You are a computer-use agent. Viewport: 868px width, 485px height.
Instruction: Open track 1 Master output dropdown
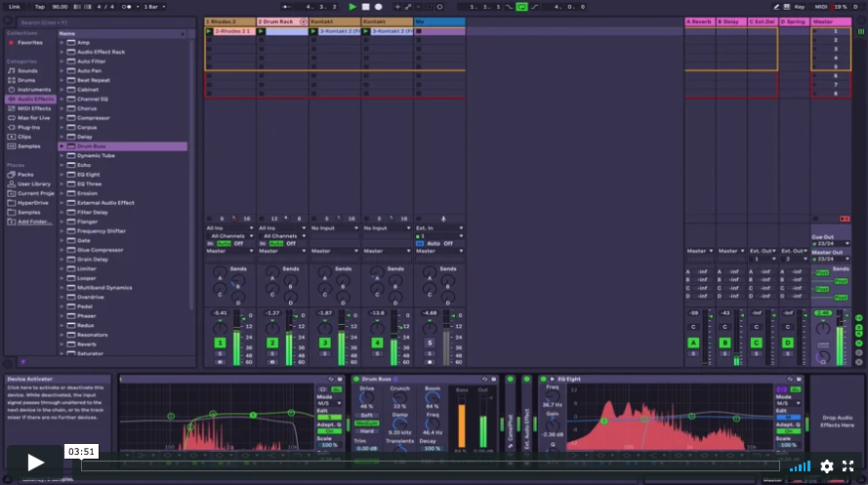pos(229,251)
